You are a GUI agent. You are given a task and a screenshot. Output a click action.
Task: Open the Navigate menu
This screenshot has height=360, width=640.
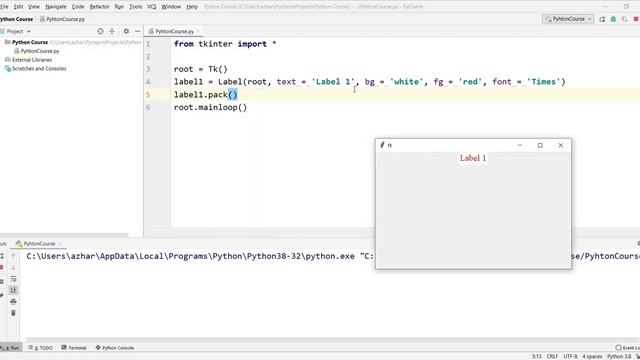56,7
